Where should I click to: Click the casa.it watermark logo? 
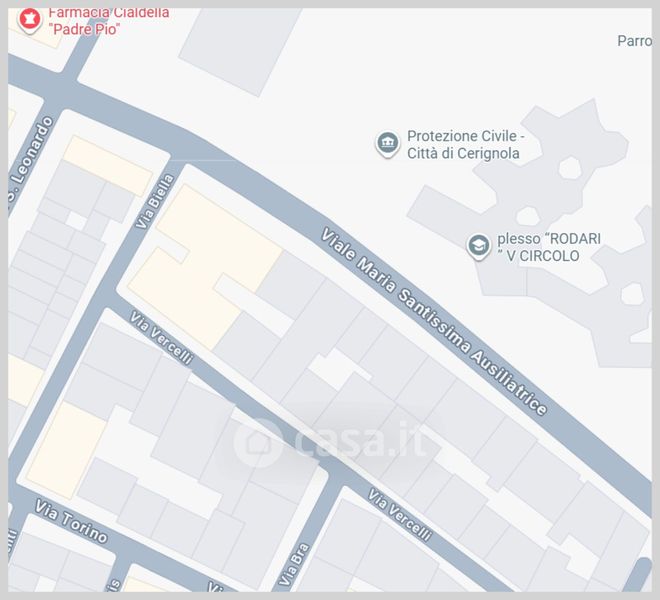[x=331, y=442]
